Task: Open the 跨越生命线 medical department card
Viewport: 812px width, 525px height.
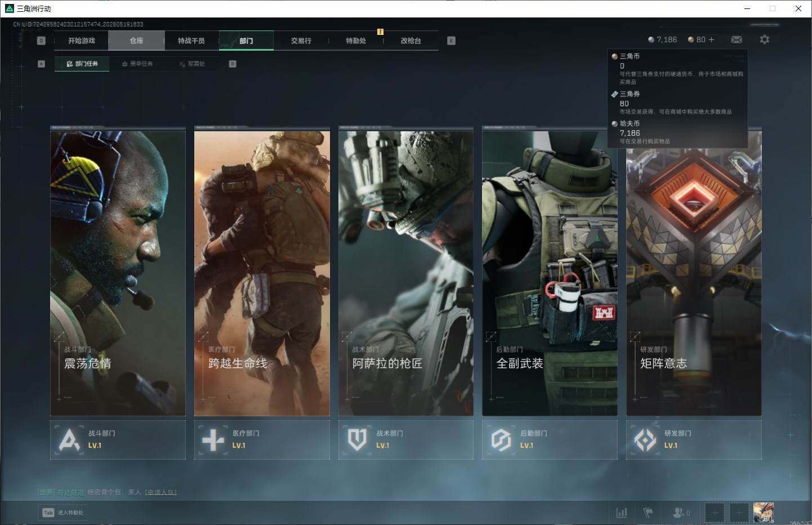Action: tap(262, 271)
